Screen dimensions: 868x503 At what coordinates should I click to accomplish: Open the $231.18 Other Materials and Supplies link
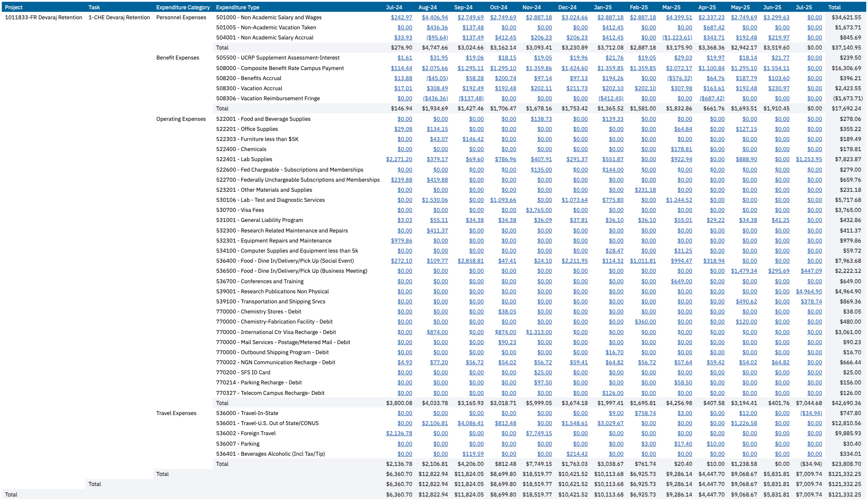click(646, 190)
